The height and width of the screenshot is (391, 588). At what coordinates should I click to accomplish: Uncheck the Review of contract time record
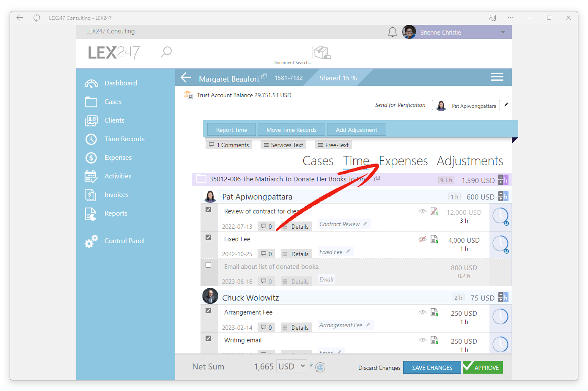pyautogui.click(x=208, y=210)
